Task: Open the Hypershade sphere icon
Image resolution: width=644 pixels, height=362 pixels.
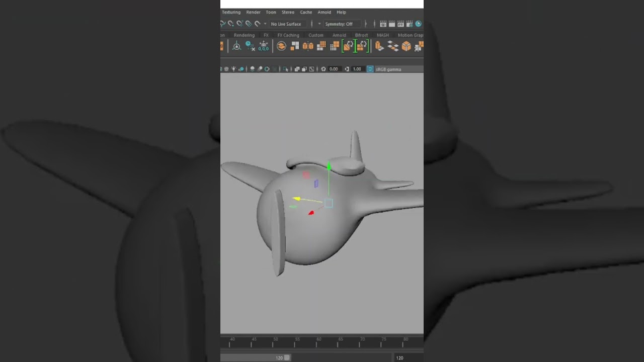Action: click(418, 24)
